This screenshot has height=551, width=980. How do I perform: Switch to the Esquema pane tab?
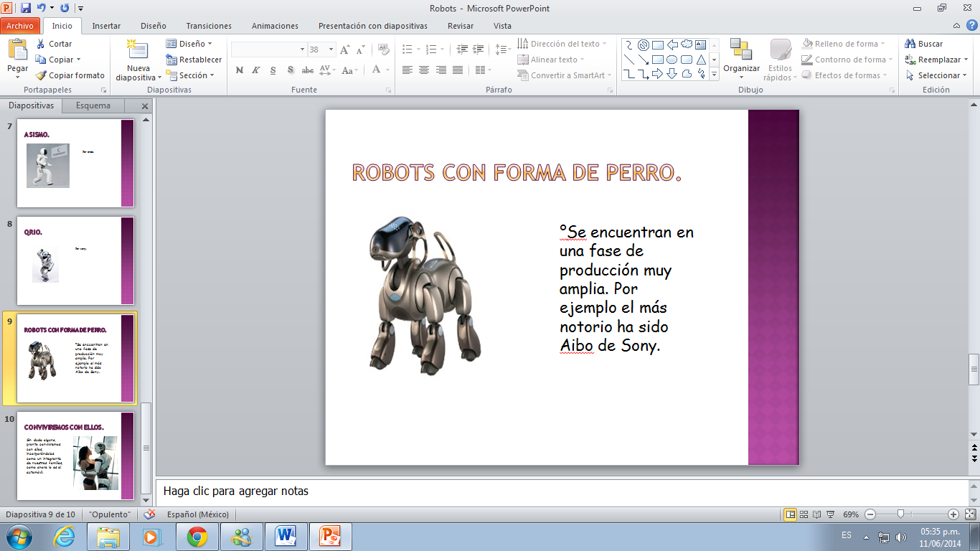(x=93, y=105)
